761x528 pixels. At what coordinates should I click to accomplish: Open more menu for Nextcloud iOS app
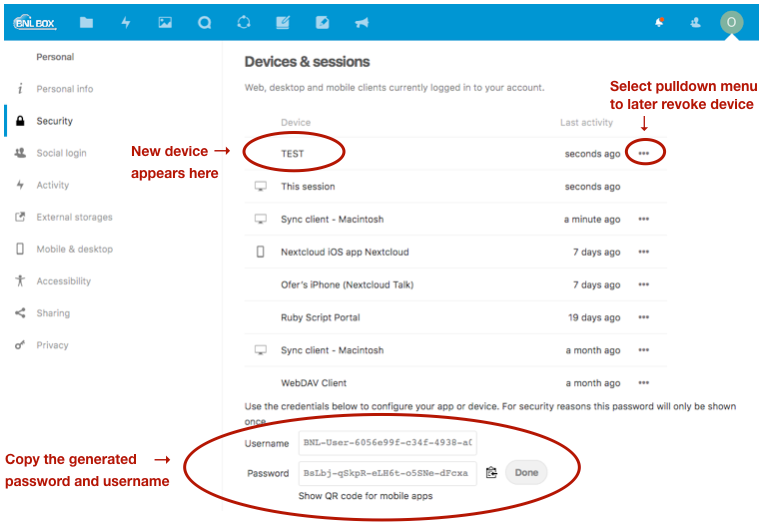coord(644,252)
